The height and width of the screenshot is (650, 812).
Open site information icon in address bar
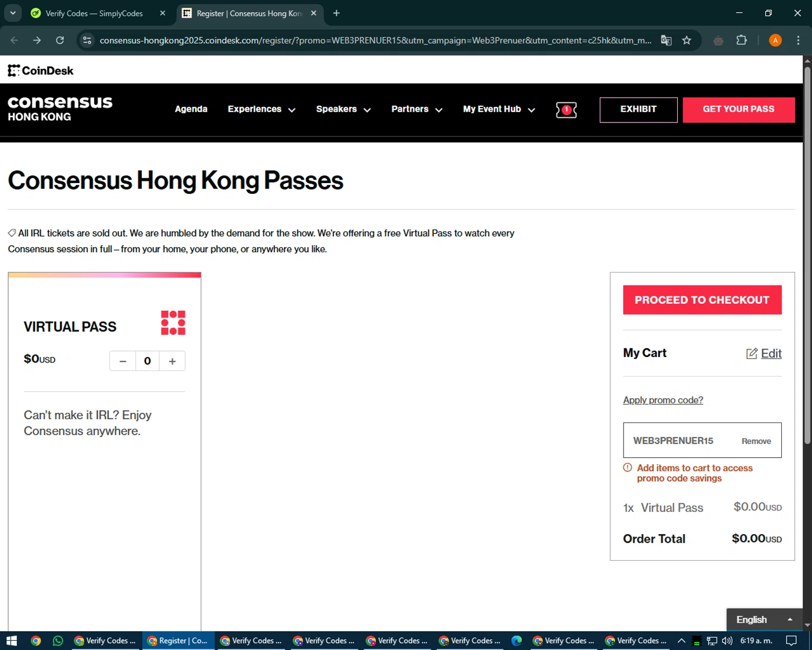coord(87,40)
